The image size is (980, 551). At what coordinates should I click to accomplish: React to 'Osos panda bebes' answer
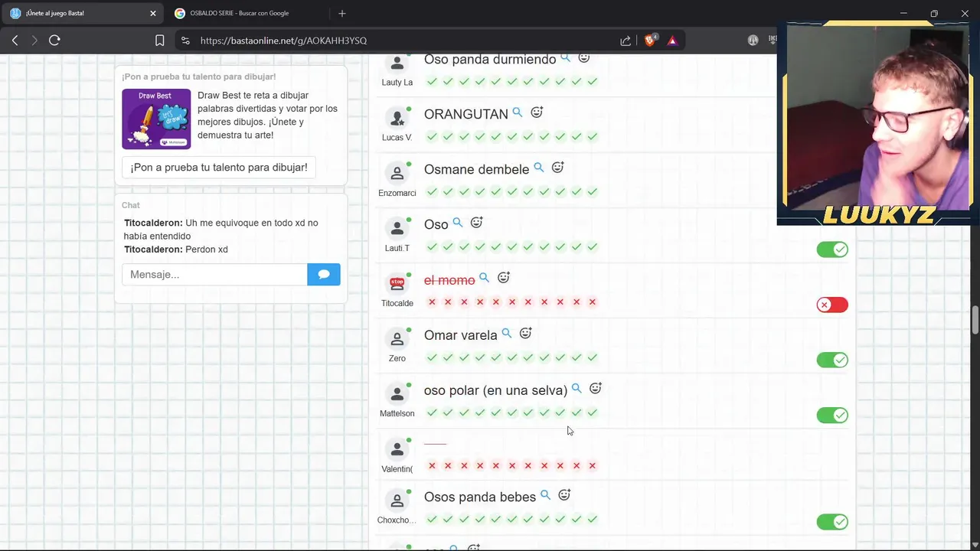[564, 495]
